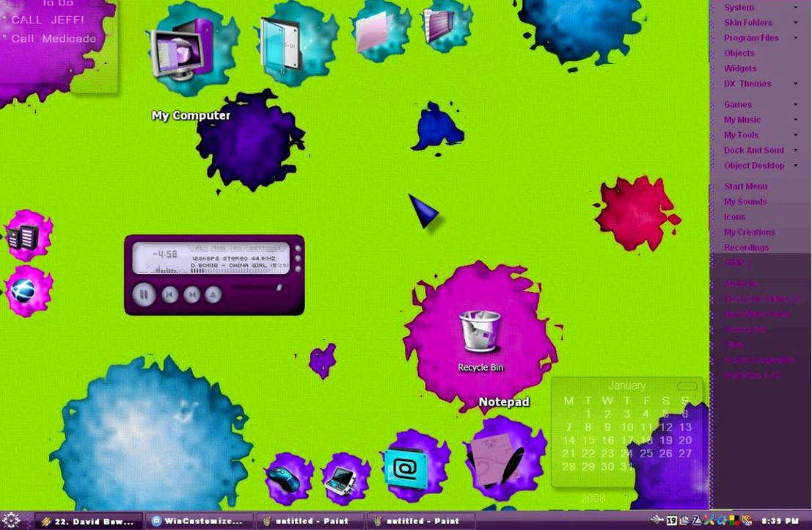Open the PL playlist tab in media player
Viewport: 812px width, 530px height.
coord(200,247)
